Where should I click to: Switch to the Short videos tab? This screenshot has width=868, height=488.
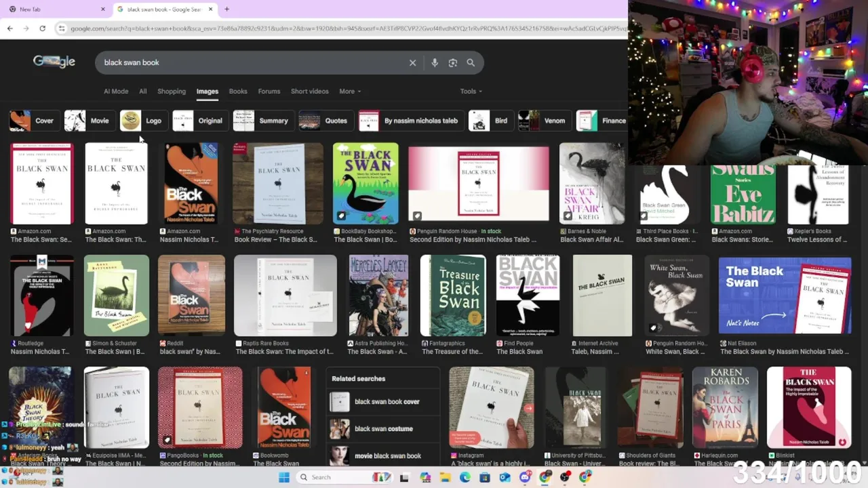point(309,91)
